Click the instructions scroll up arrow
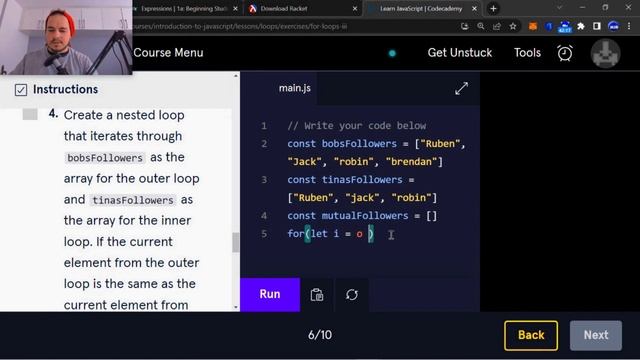The image size is (640, 360). [x=236, y=76]
